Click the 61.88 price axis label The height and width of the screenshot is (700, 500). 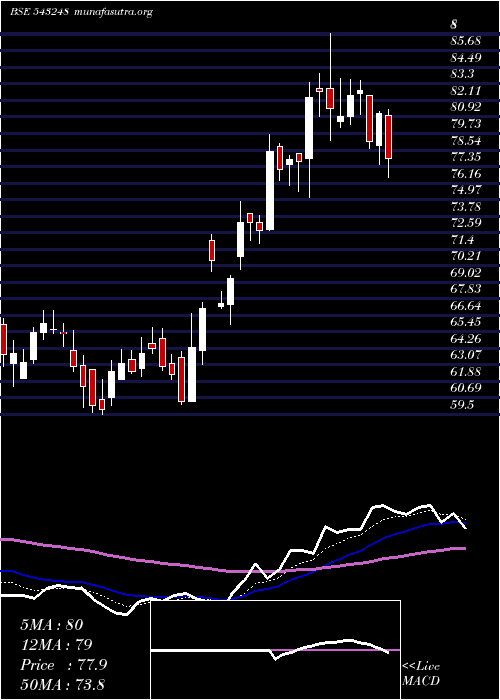point(465,372)
